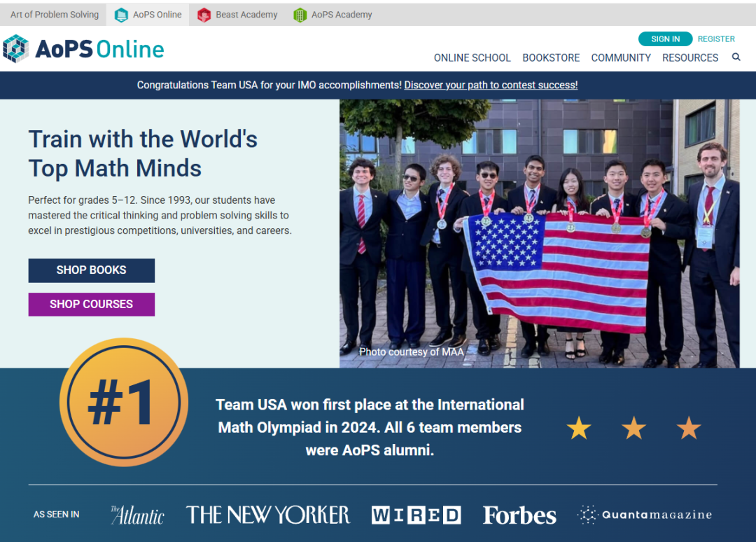756x542 pixels.
Task: Click the last gold star
Action: point(689,428)
